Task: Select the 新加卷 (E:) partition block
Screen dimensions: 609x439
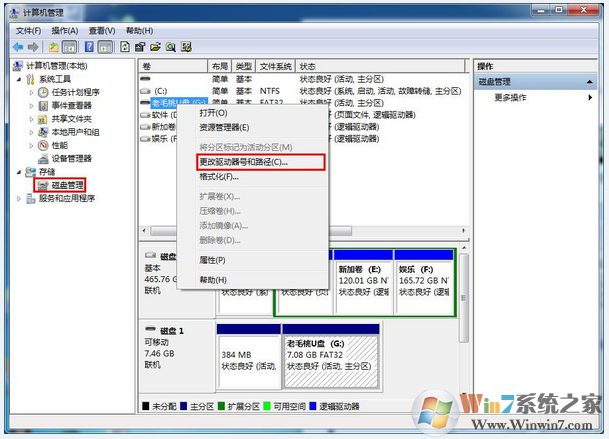Action: click(364, 282)
